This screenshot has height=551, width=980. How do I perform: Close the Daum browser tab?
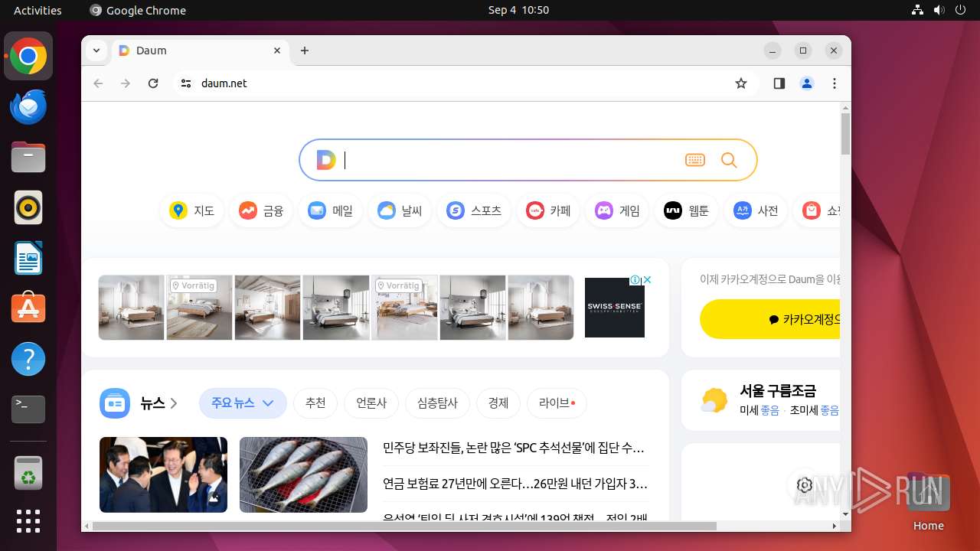tap(277, 51)
